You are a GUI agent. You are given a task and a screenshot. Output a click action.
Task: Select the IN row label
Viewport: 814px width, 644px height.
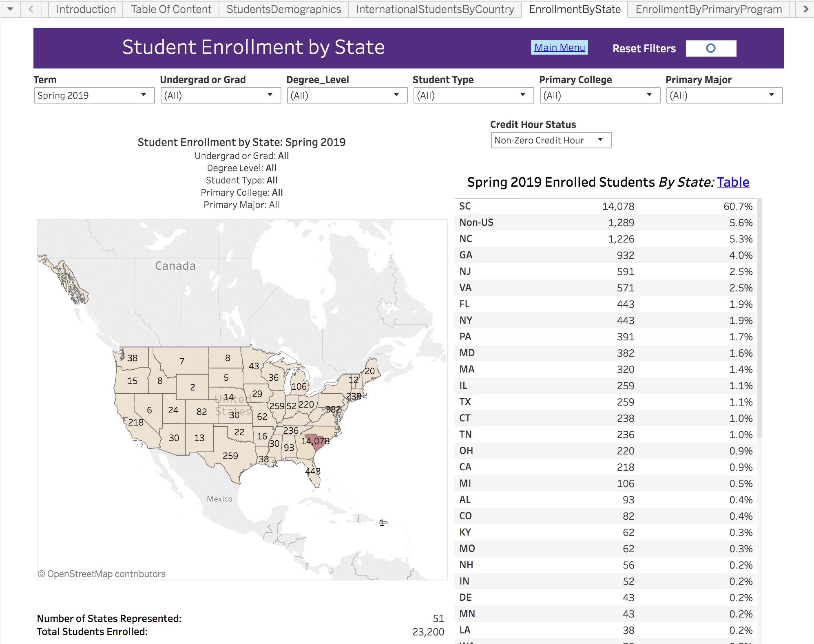(464, 581)
